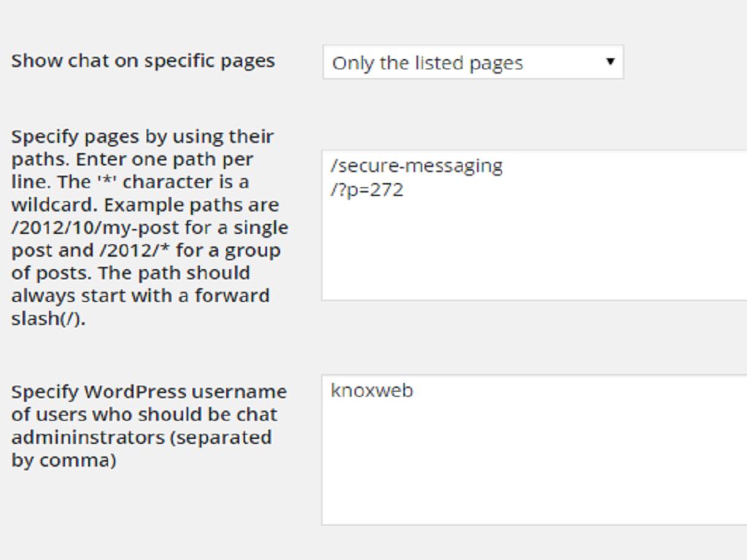The height and width of the screenshot is (560, 747).
Task: Click the blank area below "knoxweb"
Action: [x=533, y=467]
